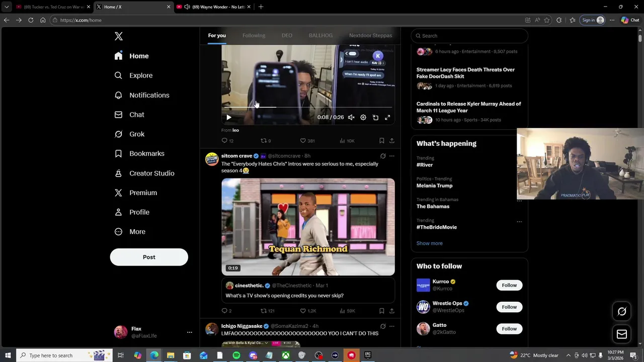Screen dimensions: 644x362
Task: Unmute the video with speaker icon
Action: 351,117
